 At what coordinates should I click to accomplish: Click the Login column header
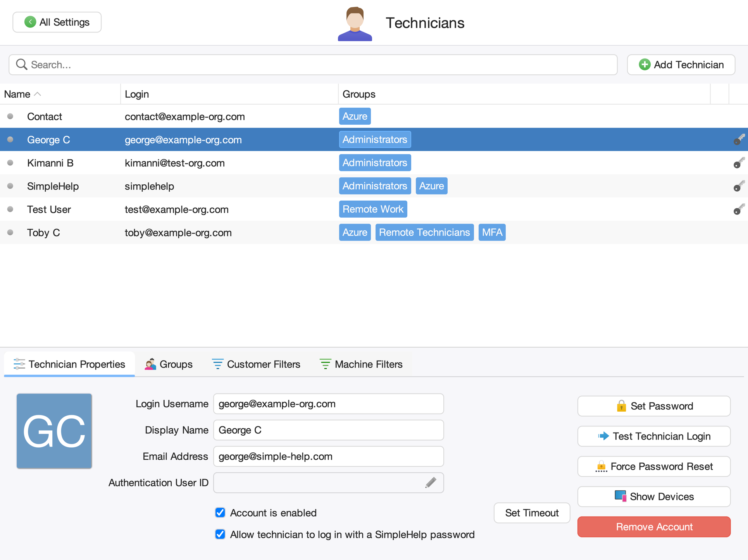click(229, 94)
